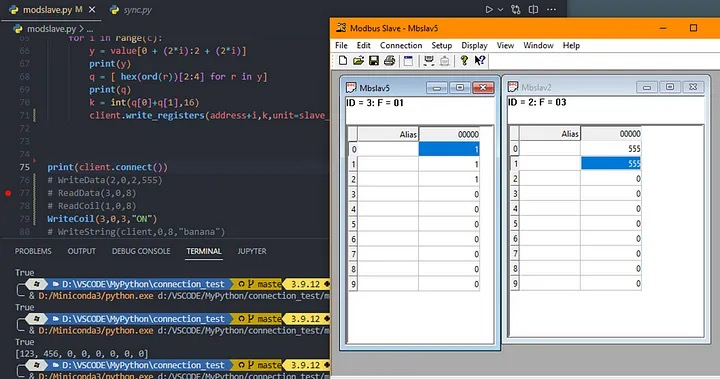Click the context help arrow icon
This screenshot has height=379, width=720.
coord(480,61)
